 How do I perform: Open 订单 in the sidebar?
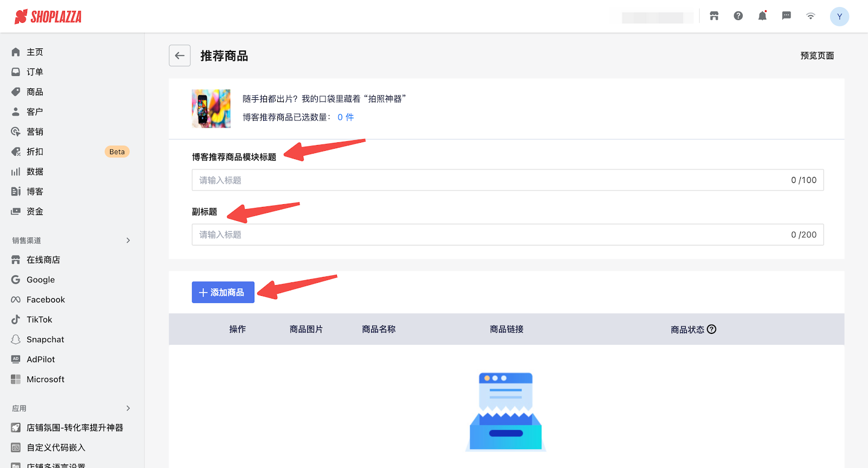pyautogui.click(x=35, y=72)
